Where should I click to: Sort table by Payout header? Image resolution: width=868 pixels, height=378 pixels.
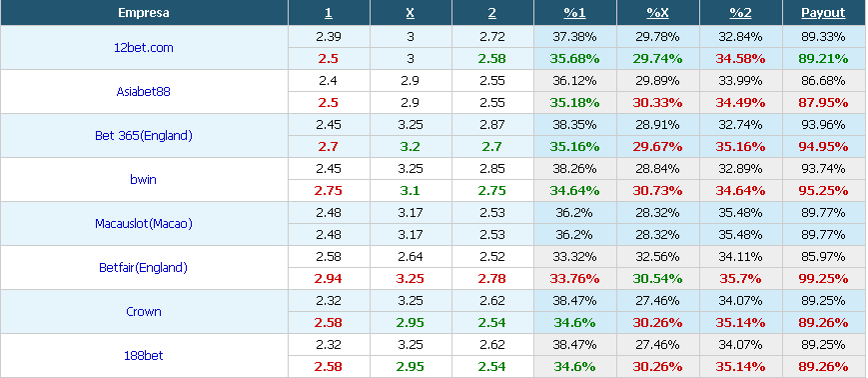pyautogui.click(x=823, y=13)
